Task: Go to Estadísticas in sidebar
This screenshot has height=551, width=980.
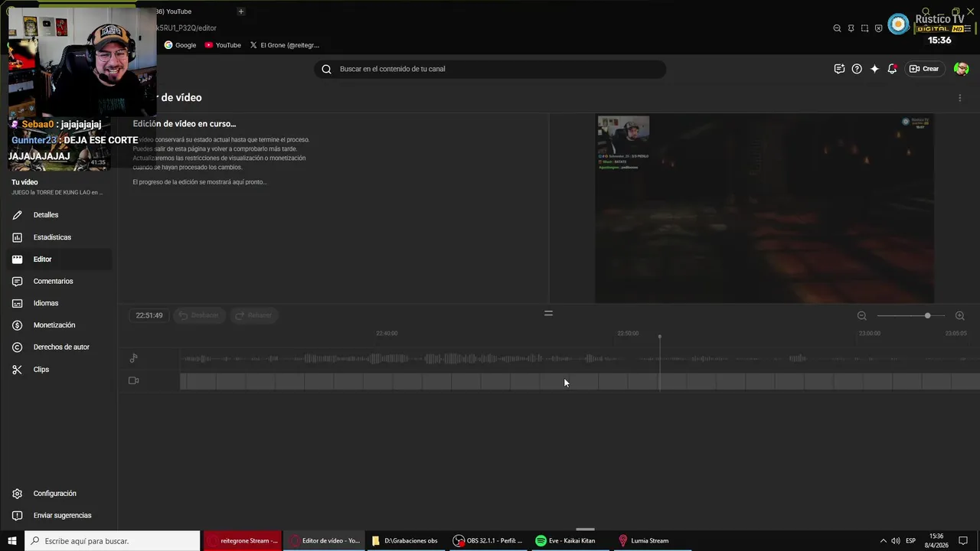Action: (52, 237)
